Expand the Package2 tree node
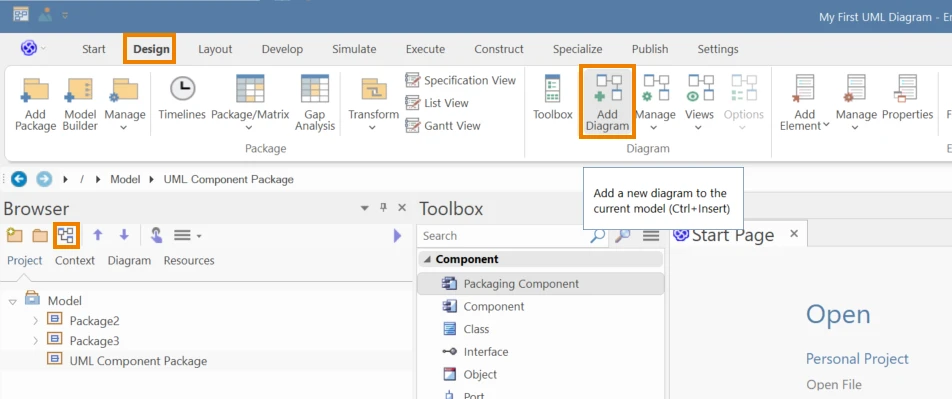 coord(35,321)
